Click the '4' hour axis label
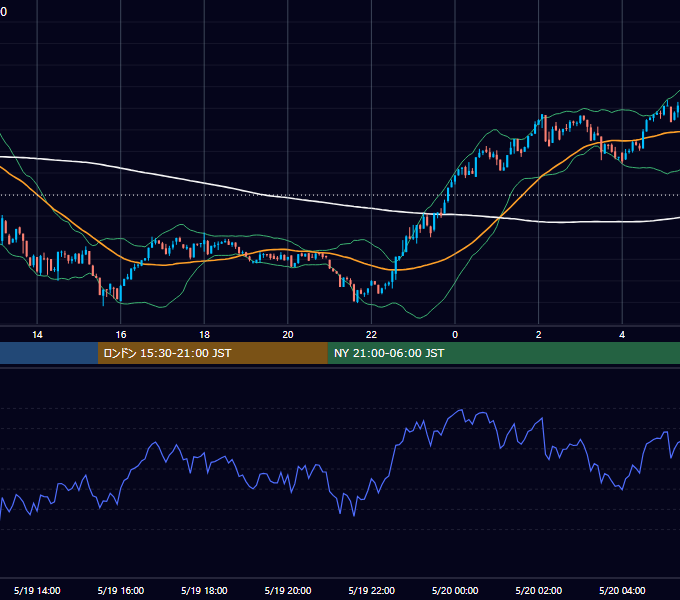The height and width of the screenshot is (600, 680). click(622, 335)
